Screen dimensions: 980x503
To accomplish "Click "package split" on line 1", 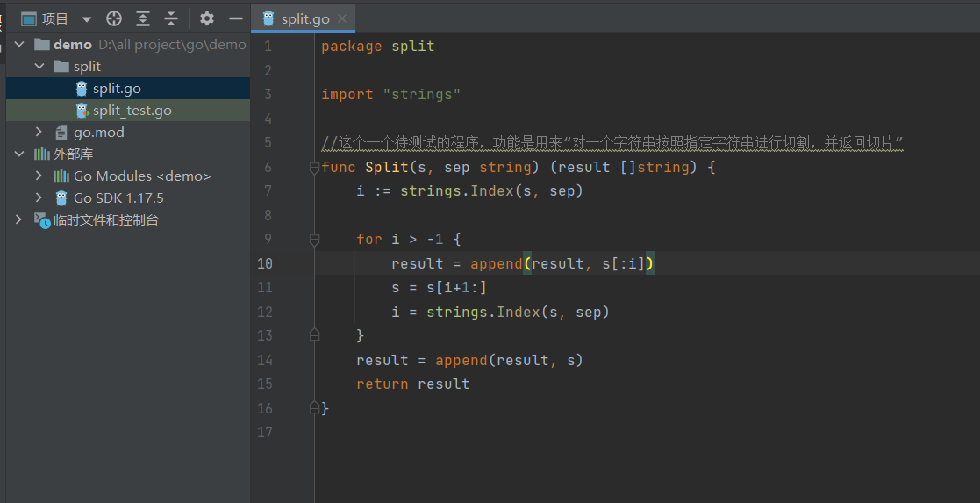I will tap(378, 47).
